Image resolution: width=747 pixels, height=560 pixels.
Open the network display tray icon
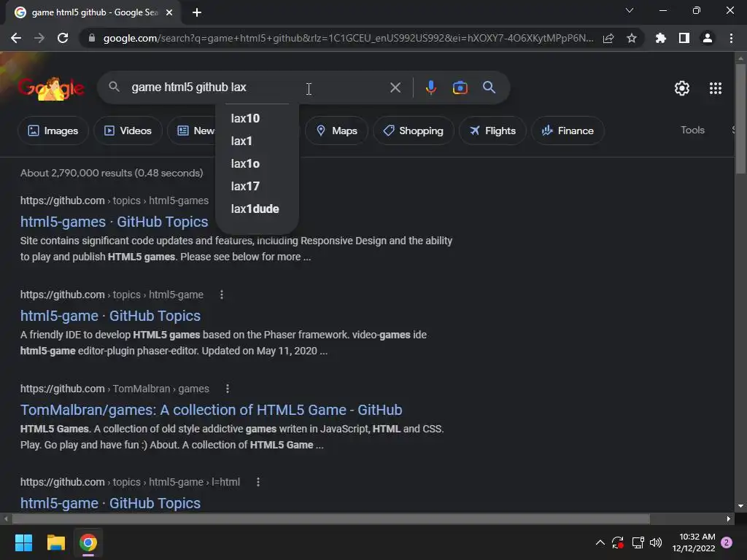coord(638,542)
